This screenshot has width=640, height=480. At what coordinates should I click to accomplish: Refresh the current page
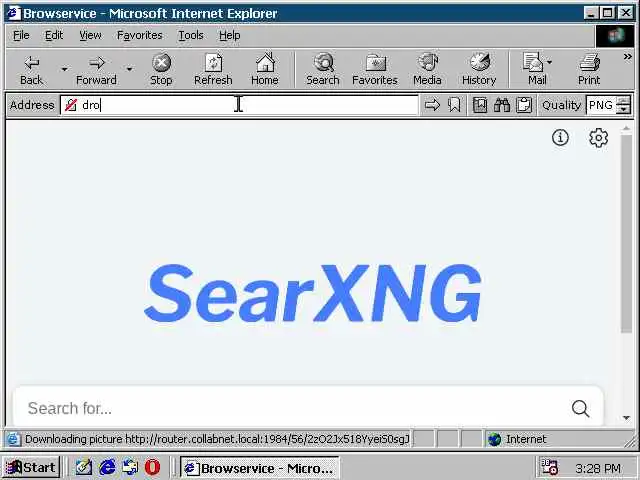coord(213,69)
